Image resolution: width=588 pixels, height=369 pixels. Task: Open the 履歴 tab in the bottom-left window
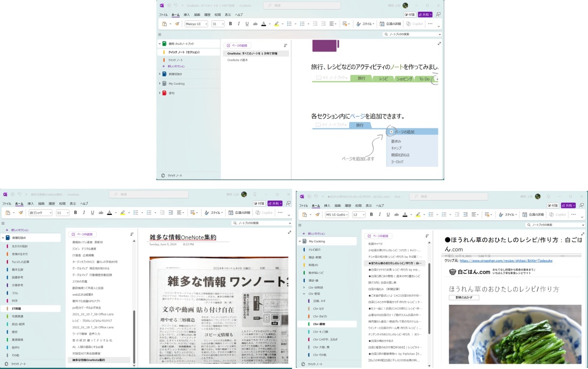click(x=52, y=204)
